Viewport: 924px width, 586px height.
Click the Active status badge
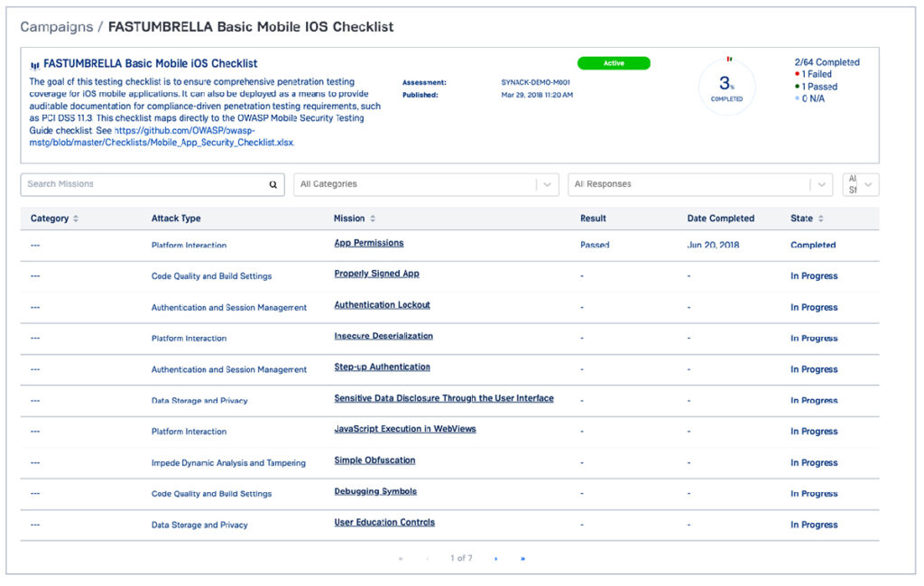point(614,63)
